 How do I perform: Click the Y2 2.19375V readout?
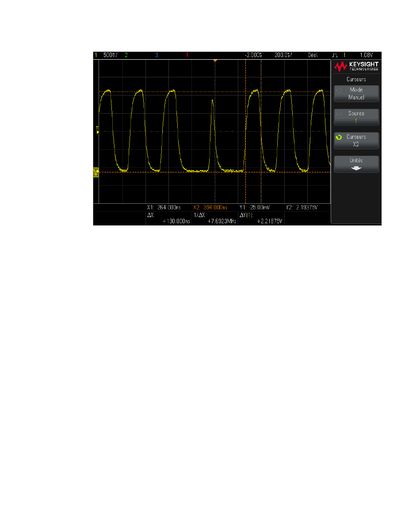[x=302, y=208]
